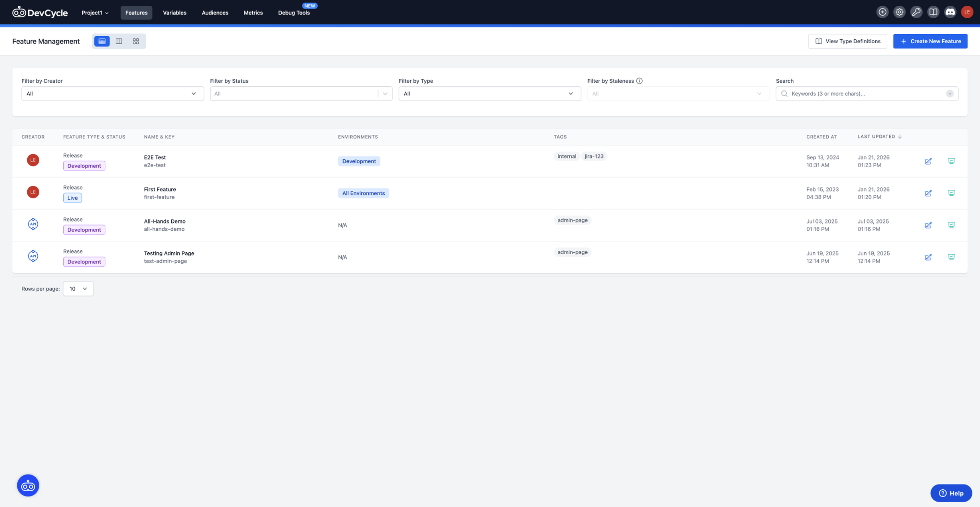Screen dimensions: 980x507
Task: Open the Rows per page selector
Action: pos(78,289)
